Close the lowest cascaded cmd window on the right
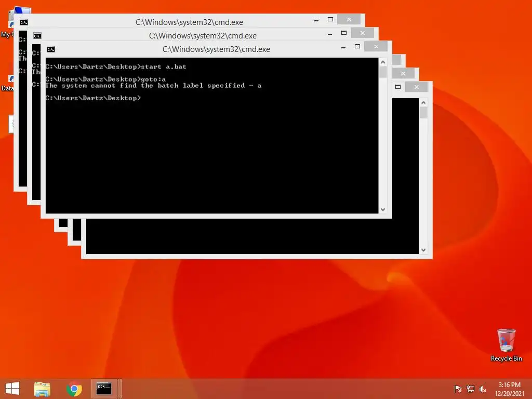Viewport: 532px width, 399px height. tap(416, 87)
